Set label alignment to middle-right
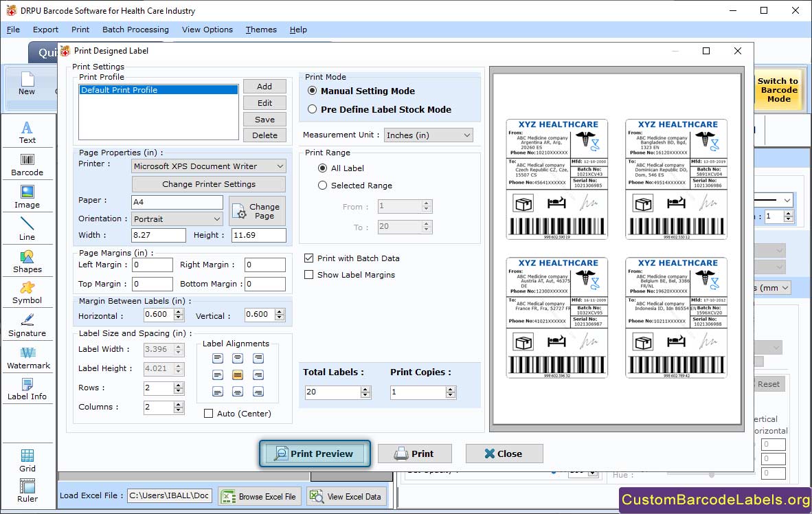Viewport: 812px width, 514px height. click(x=258, y=375)
